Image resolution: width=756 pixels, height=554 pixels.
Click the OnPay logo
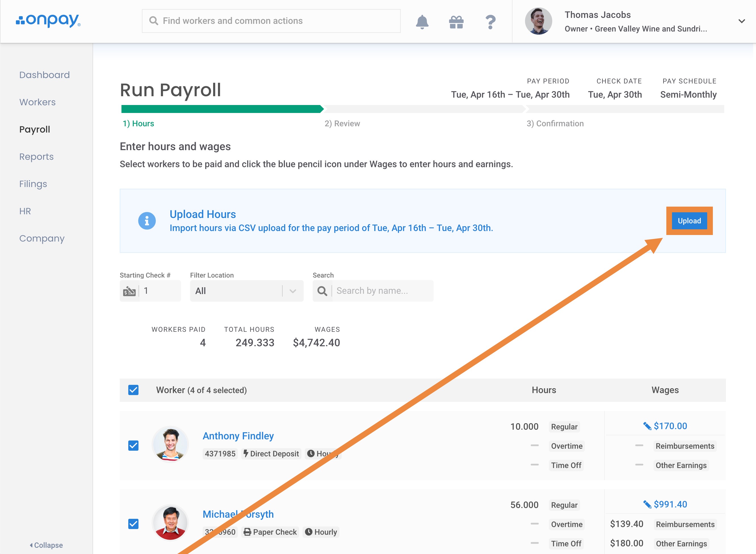[x=48, y=21]
